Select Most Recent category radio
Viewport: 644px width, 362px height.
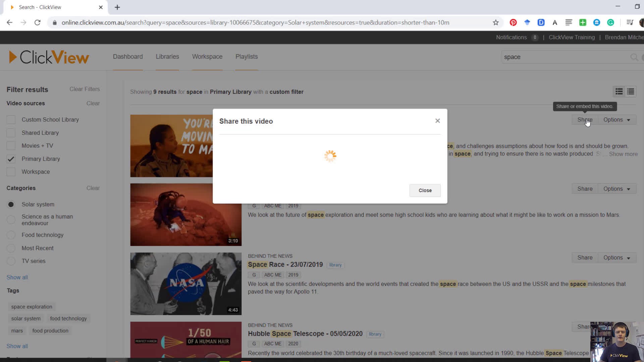click(11, 248)
